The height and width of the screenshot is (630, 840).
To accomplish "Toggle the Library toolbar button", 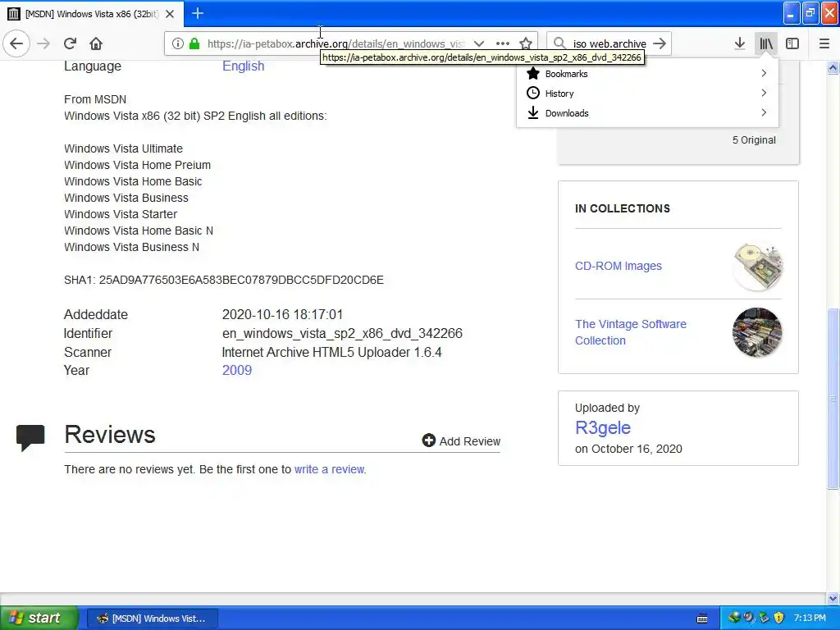I will pyautogui.click(x=766, y=43).
